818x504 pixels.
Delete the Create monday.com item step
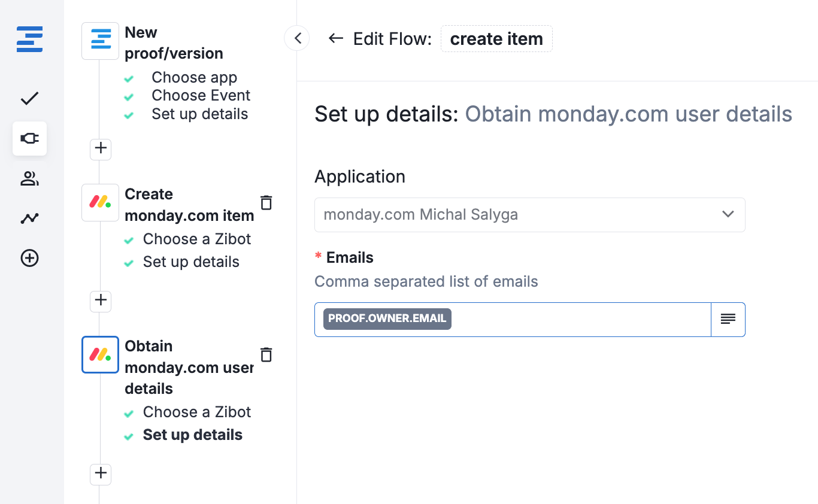[266, 202]
